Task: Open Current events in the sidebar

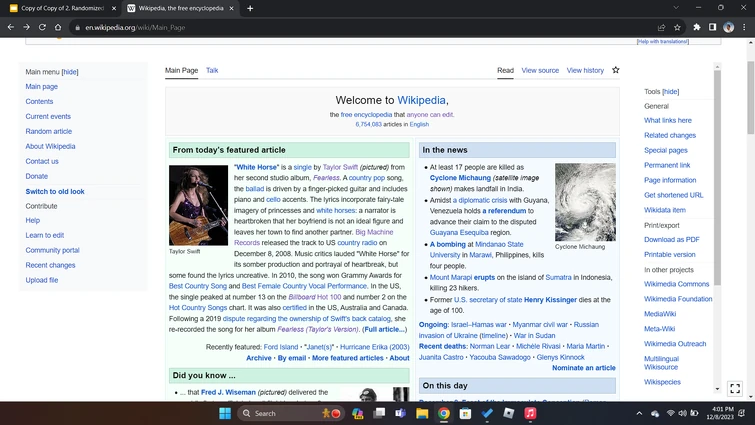Action: 48,116
